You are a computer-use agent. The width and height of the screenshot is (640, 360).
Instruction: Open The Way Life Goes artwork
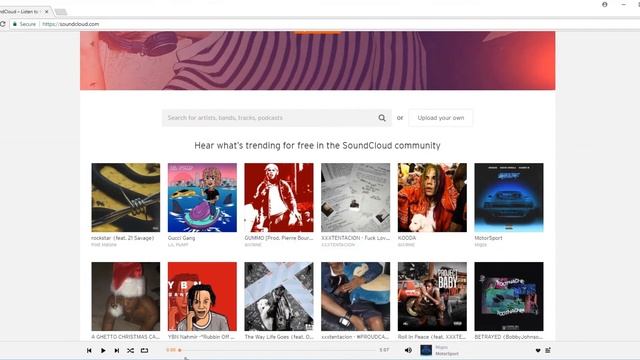[x=279, y=296]
